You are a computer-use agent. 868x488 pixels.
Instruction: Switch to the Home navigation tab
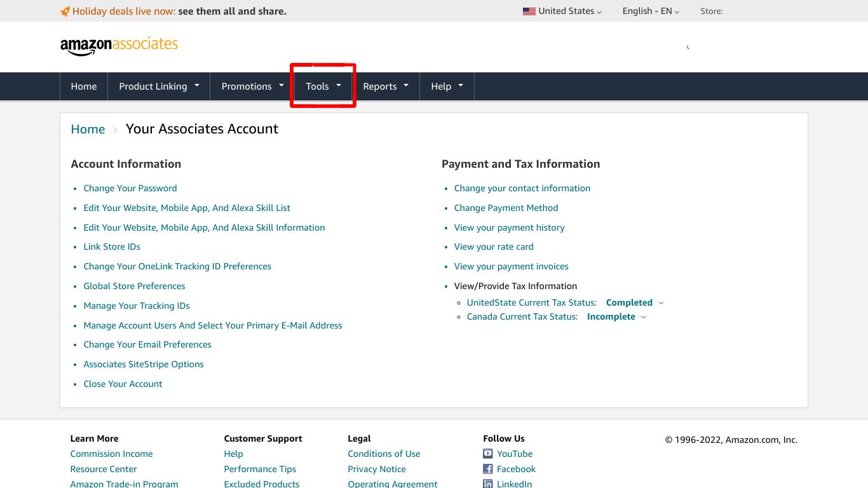(x=83, y=86)
